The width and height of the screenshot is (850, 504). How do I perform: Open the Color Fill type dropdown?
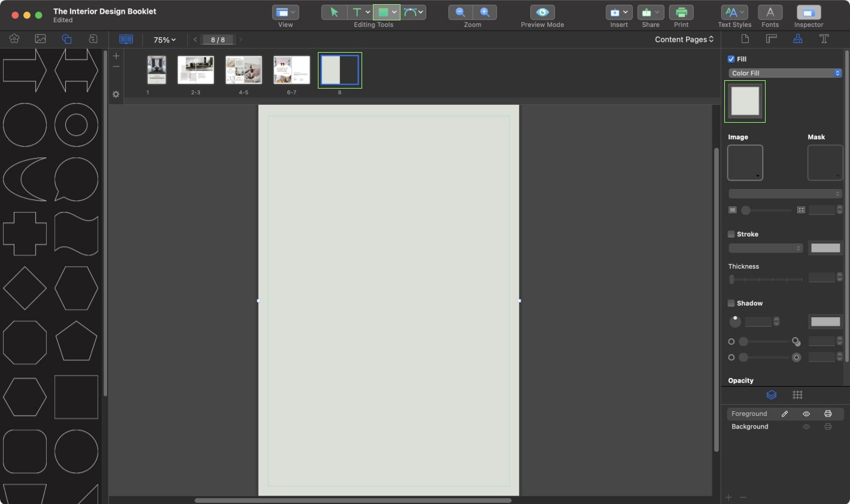point(785,72)
